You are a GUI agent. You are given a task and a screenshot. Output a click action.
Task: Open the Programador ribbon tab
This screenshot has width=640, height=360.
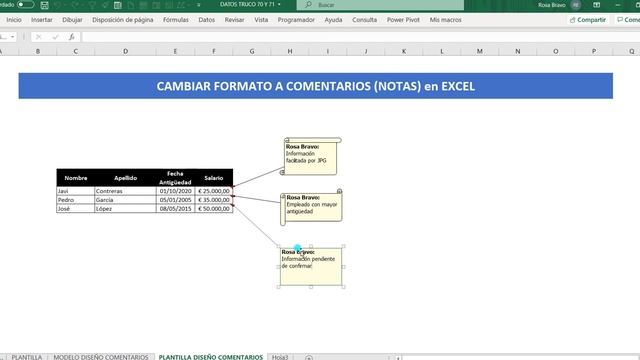(296, 20)
